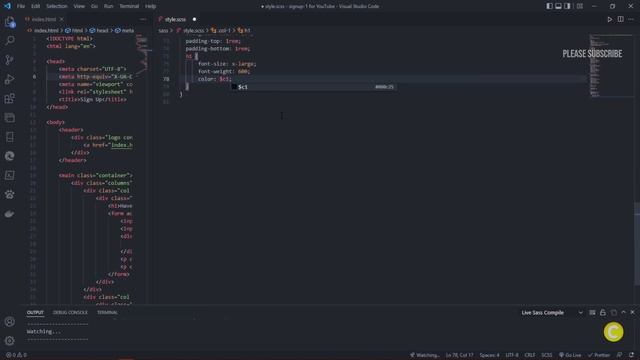Click the errors and warnings count in status bar
The image size is (640, 360).
point(16,355)
